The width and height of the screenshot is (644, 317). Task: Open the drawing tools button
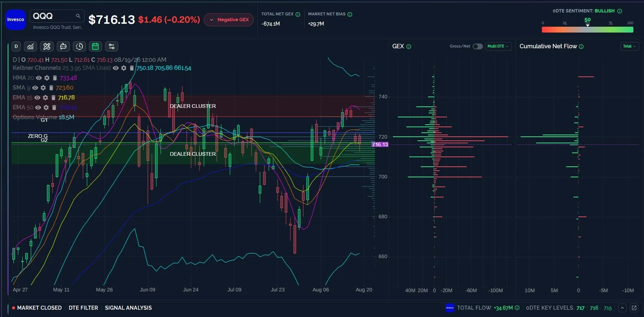coord(47,46)
